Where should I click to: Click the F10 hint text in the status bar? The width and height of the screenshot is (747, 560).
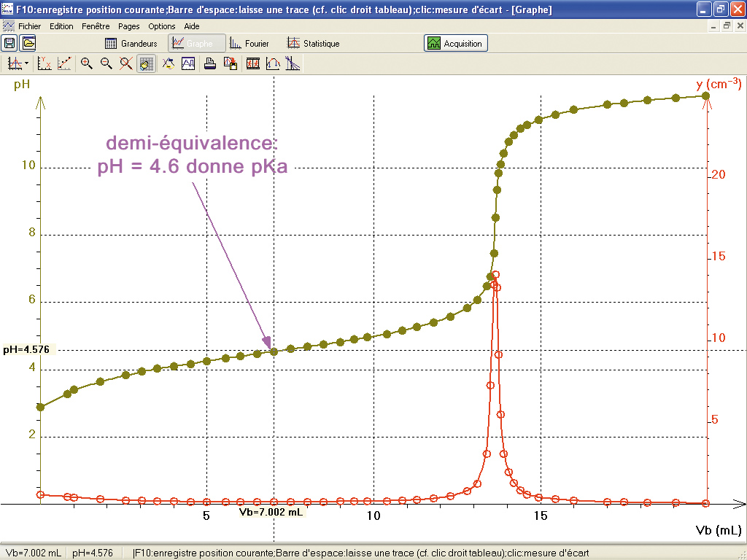[361, 553]
